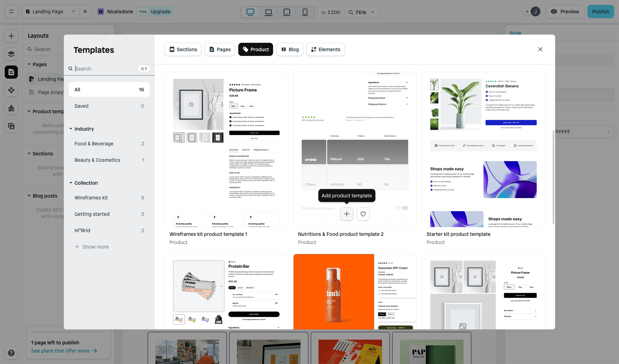Image resolution: width=619 pixels, height=364 pixels.
Task: Expand Show more collections
Action: [x=92, y=247]
